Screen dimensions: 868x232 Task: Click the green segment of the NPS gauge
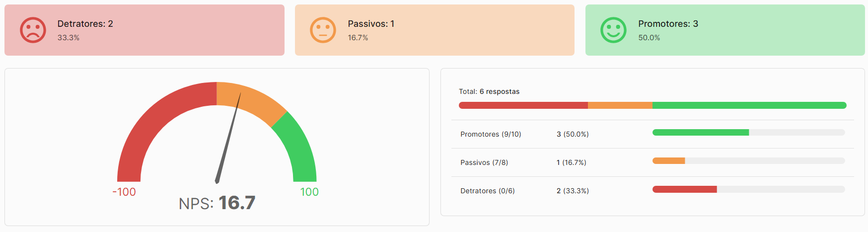point(298,149)
